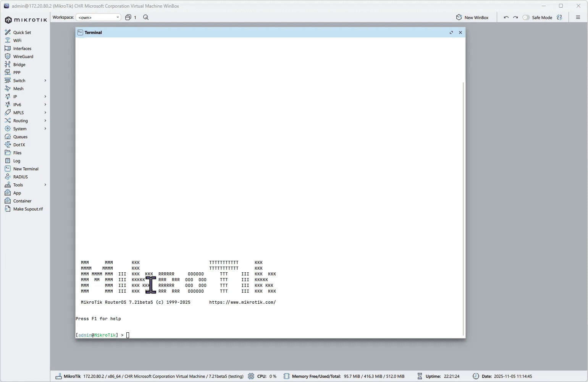Detach the Terminal window with the expand icon
The width and height of the screenshot is (588, 382).
pos(451,32)
